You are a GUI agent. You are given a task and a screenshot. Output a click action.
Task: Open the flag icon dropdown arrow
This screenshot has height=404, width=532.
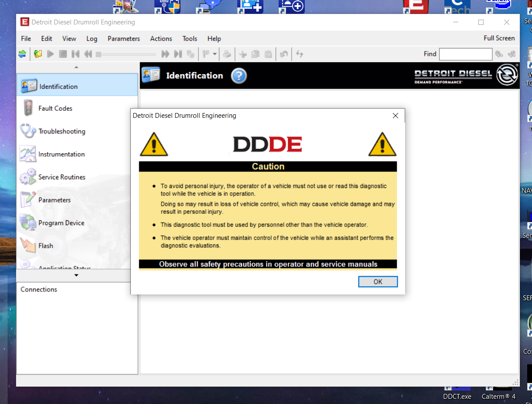(x=215, y=54)
